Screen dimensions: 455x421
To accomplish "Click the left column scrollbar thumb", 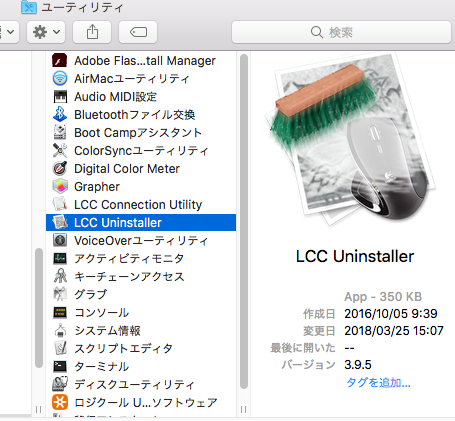I will (39, 308).
